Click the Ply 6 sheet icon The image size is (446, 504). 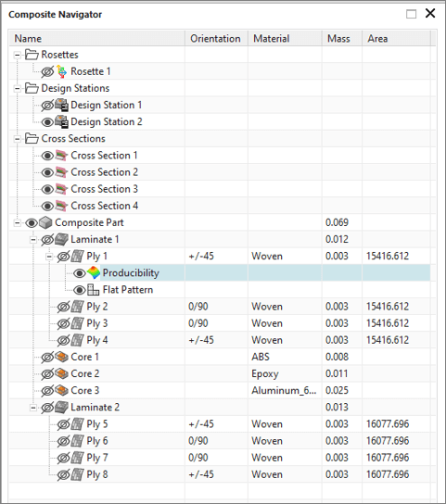pyautogui.click(x=77, y=441)
